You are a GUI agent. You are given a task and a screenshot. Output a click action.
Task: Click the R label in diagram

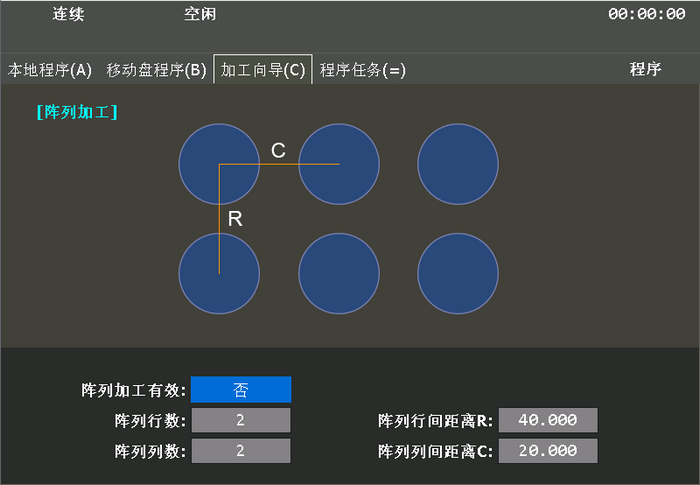[235, 219]
